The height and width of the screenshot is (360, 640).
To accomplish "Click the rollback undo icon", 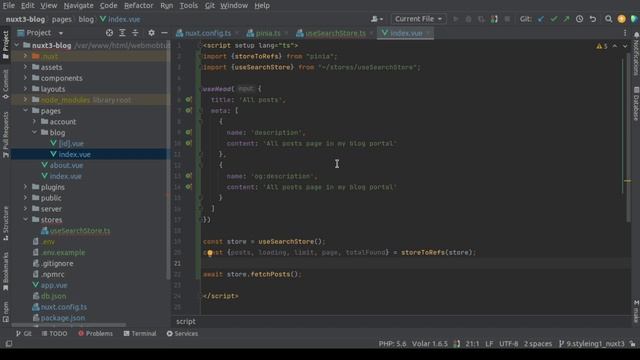I will pos(593,19).
